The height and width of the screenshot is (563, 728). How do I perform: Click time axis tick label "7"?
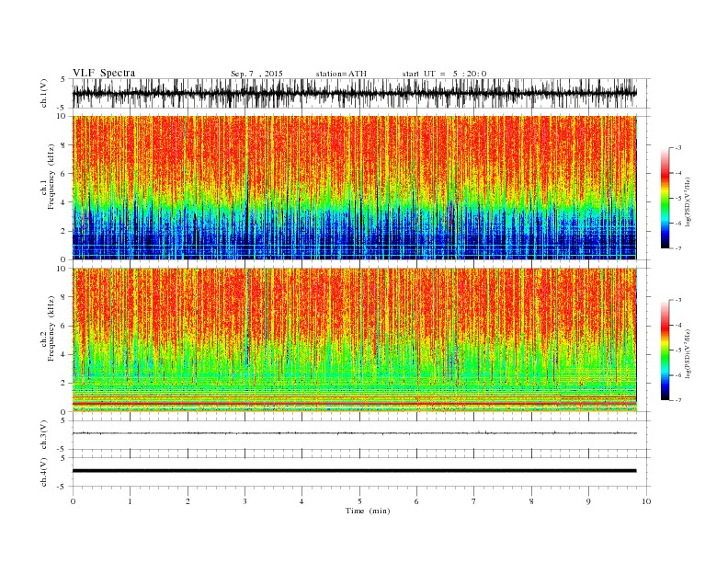(474, 501)
